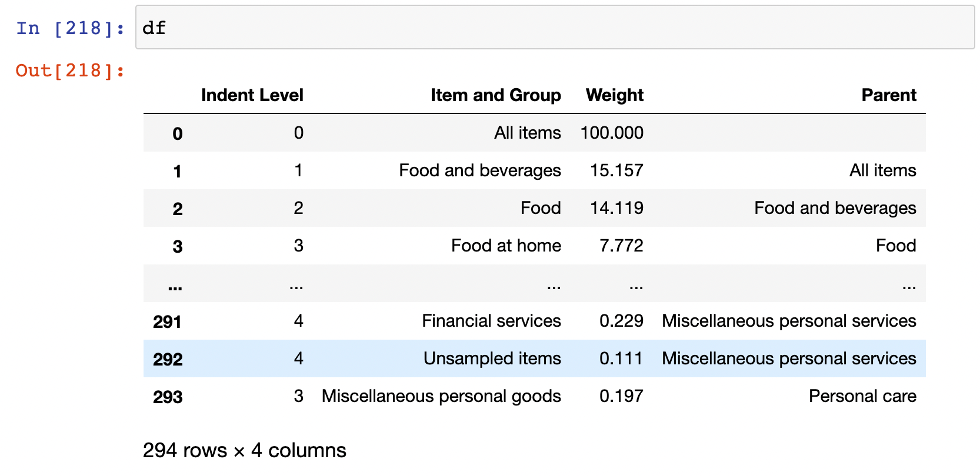Click the Weight column header
Viewport: 980px width, 476px height.
click(x=615, y=95)
